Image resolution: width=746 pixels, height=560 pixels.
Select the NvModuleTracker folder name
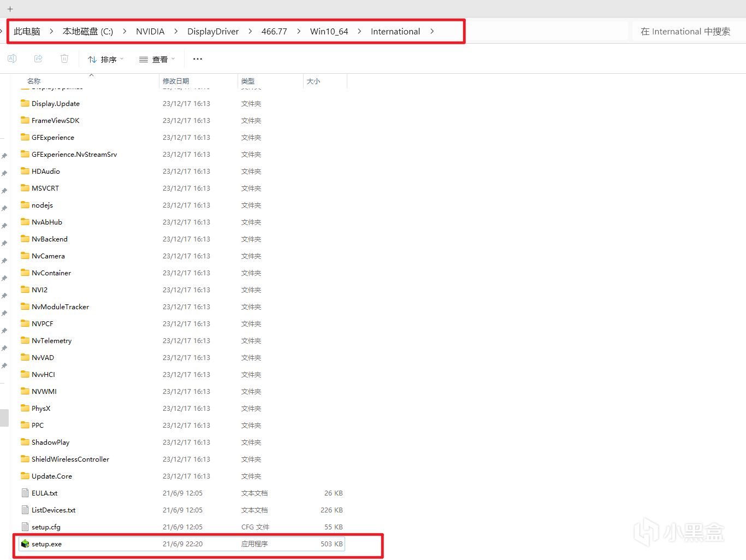[x=60, y=306]
